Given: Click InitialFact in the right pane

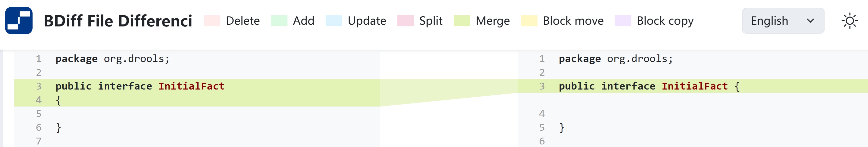Looking at the screenshot, I should pyautogui.click(x=694, y=86).
